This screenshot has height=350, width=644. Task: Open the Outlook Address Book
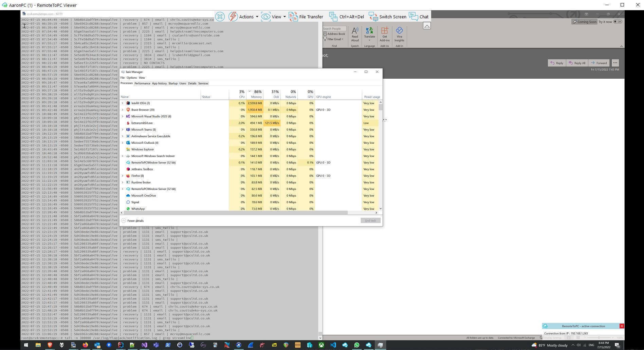click(x=334, y=34)
